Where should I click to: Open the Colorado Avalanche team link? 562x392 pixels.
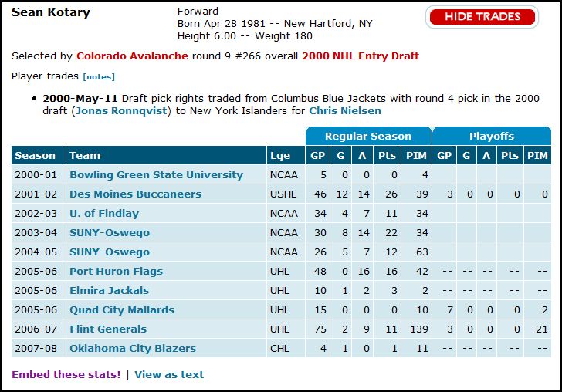(132, 56)
